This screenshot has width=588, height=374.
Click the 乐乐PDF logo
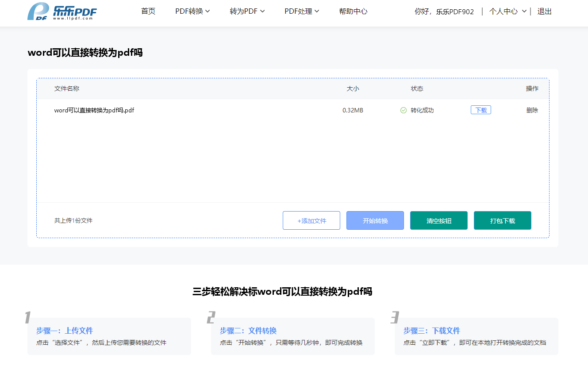point(62,12)
